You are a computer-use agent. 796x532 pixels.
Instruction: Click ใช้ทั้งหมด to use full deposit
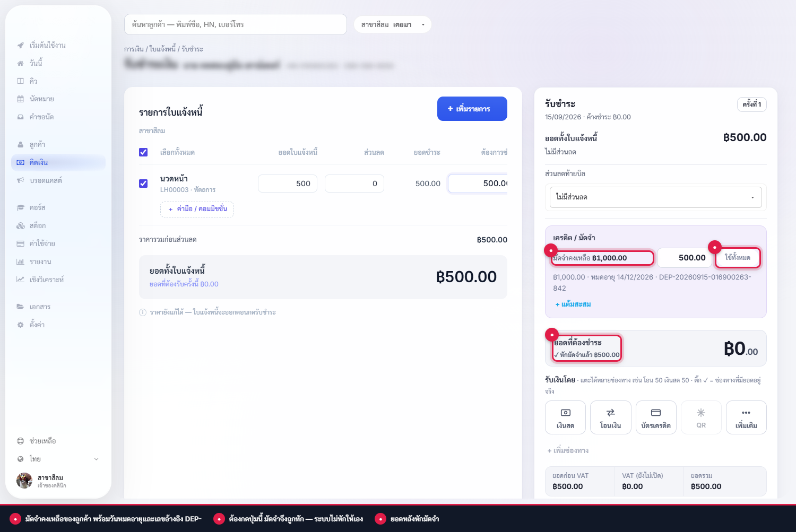pyautogui.click(x=738, y=258)
